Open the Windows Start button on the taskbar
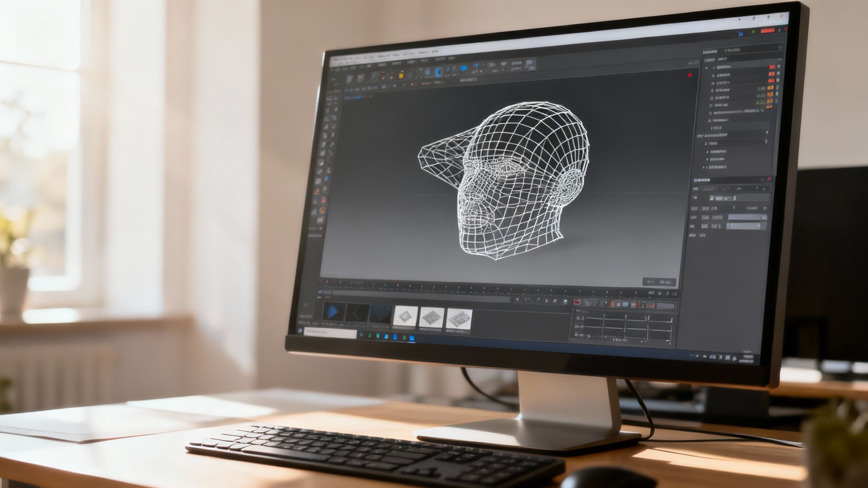 (300, 331)
